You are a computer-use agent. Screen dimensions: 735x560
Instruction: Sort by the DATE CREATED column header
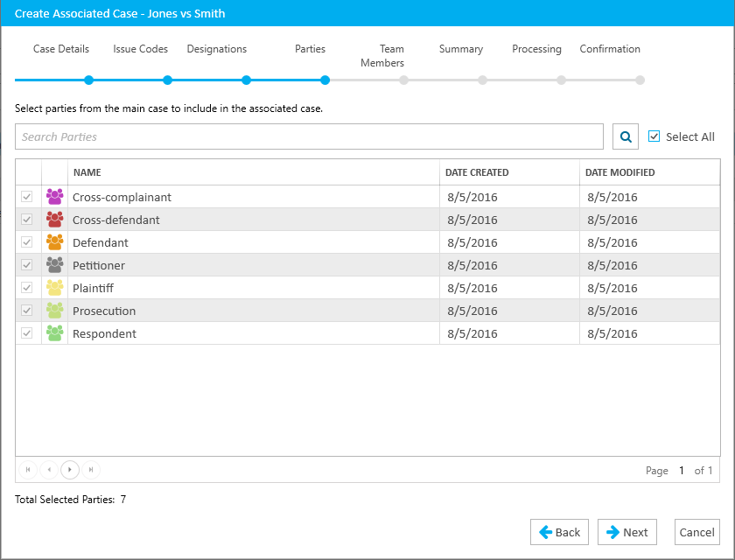click(x=477, y=172)
